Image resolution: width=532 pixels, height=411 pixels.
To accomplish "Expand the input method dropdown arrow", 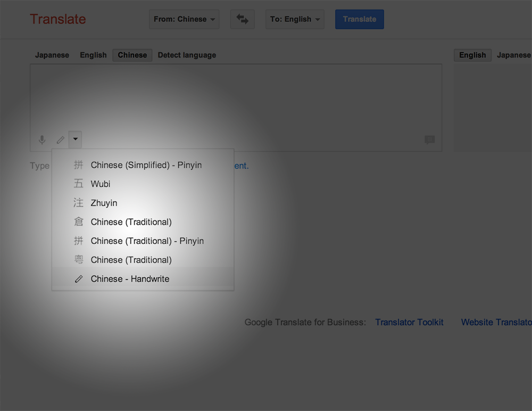I will tap(74, 139).
